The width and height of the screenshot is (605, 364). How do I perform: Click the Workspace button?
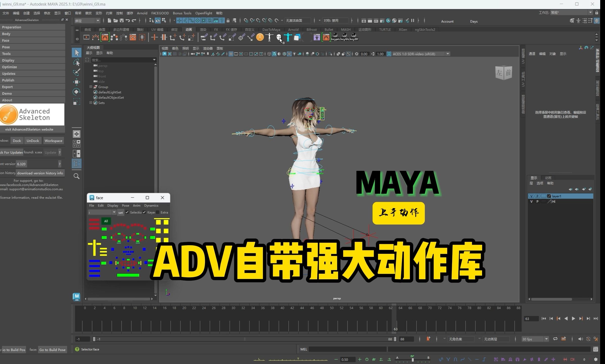[x=53, y=141]
